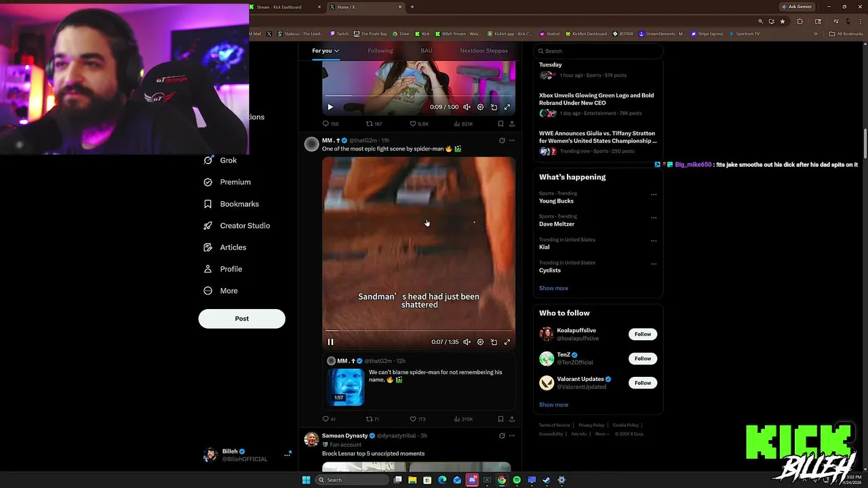Open settings on the top video
This screenshot has width=868, height=488.
pyautogui.click(x=480, y=107)
